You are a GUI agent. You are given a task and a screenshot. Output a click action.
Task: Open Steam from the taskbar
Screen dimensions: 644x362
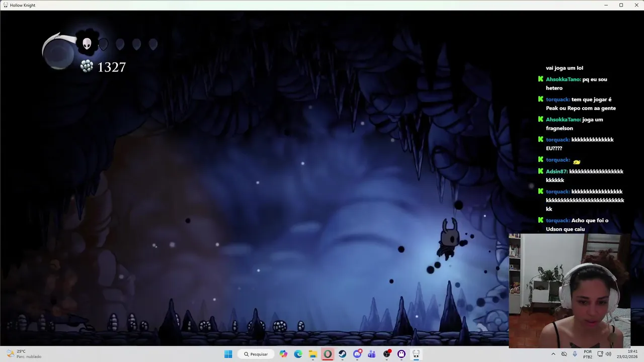[x=342, y=354]
